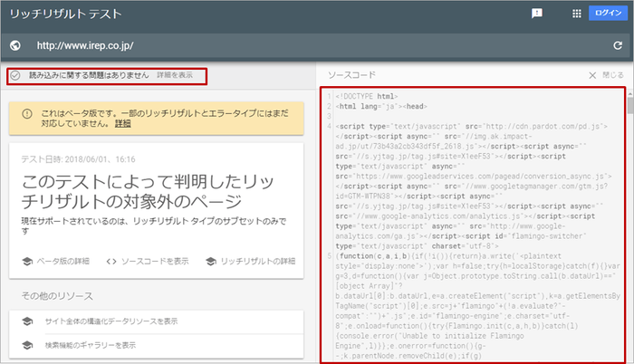Open 検索機能のギャラリーを表示 resource
The image size is (634, 364).
click(x=91, y=345)
